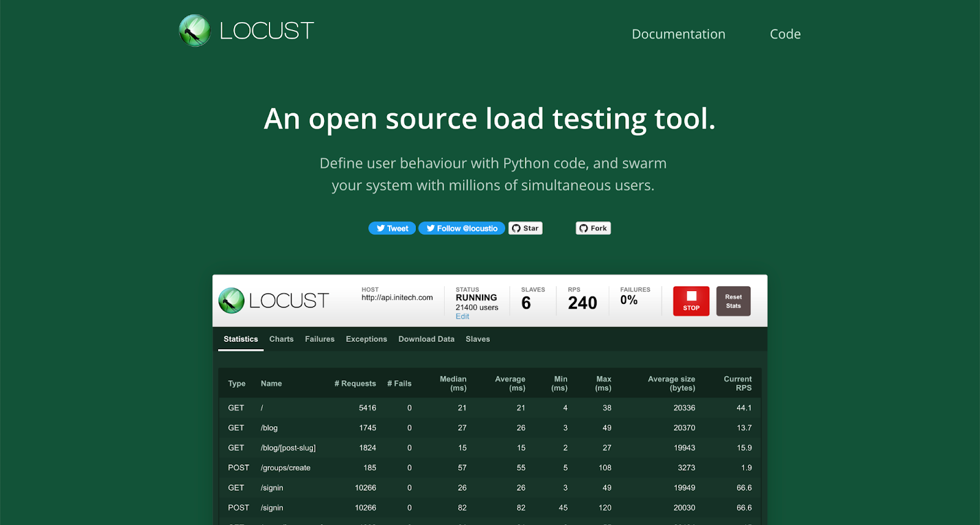Click the Current RPS column header
Screen dimensions: 980x525
738,383
